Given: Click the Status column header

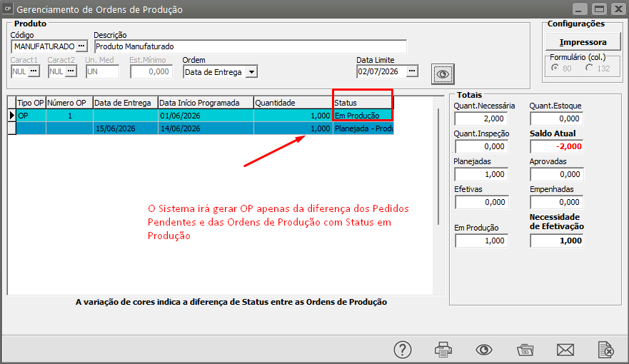Looking at the screenshot, I should pos(363,103).
